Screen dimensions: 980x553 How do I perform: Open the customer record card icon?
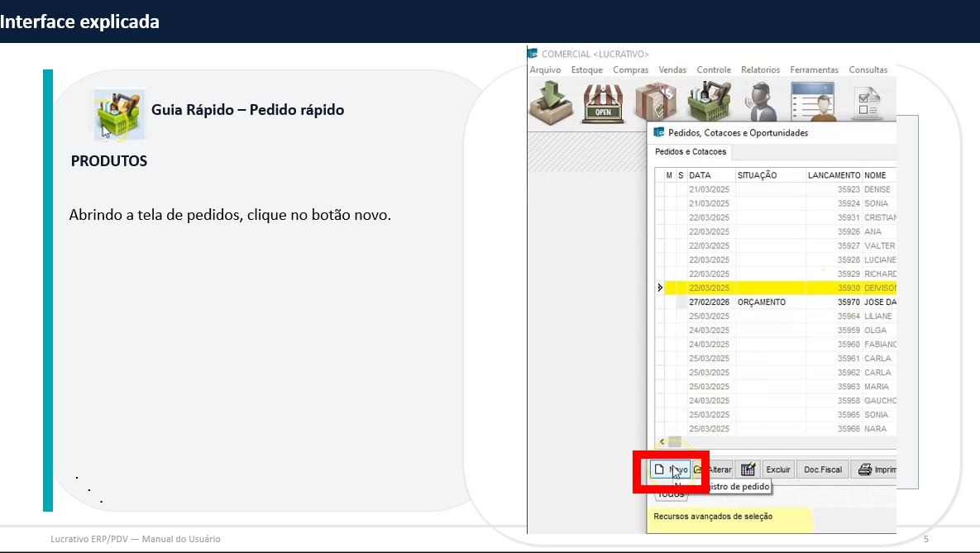click(x=812, y=102)
